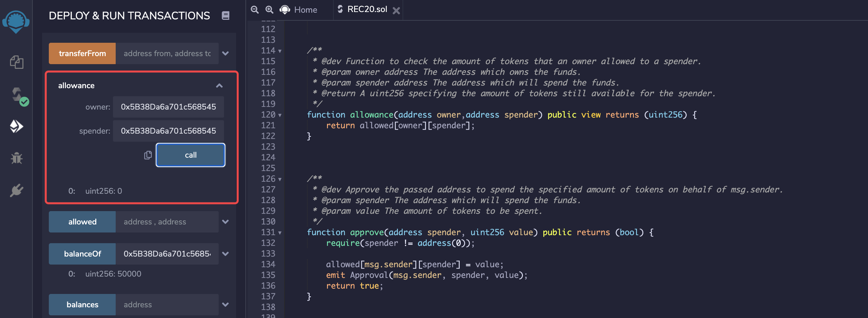Click the call button for allowance
This screenshot has height=318, width=868.
pos(190,155)
